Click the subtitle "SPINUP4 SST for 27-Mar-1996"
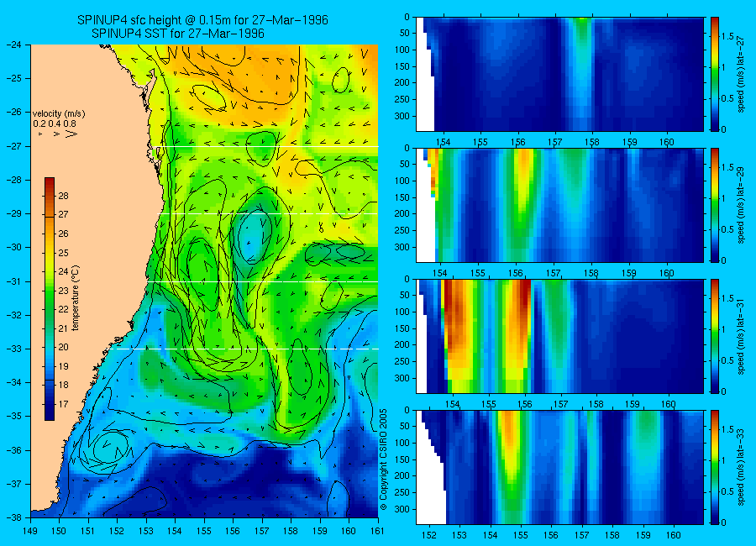This screenshot has height=546, width=756. coord(178,34)
